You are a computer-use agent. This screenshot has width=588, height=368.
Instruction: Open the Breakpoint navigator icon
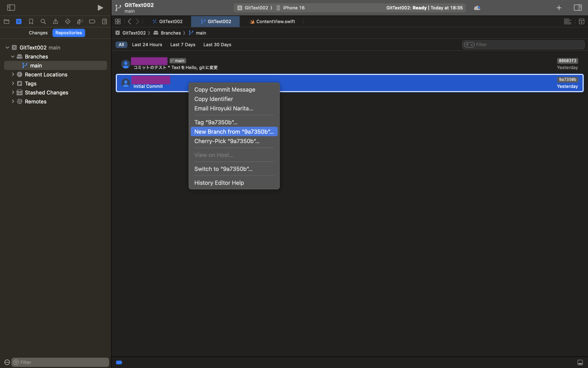[x=92, y=21]
